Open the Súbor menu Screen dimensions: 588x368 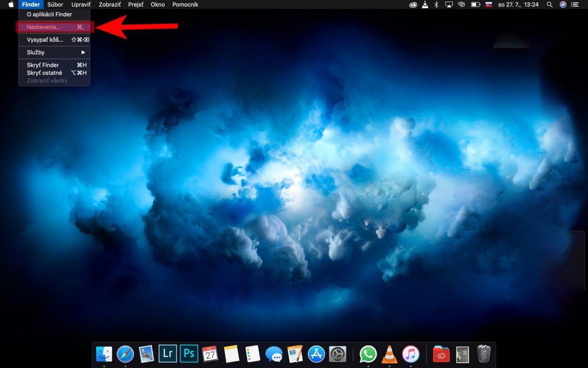(55, 4)
